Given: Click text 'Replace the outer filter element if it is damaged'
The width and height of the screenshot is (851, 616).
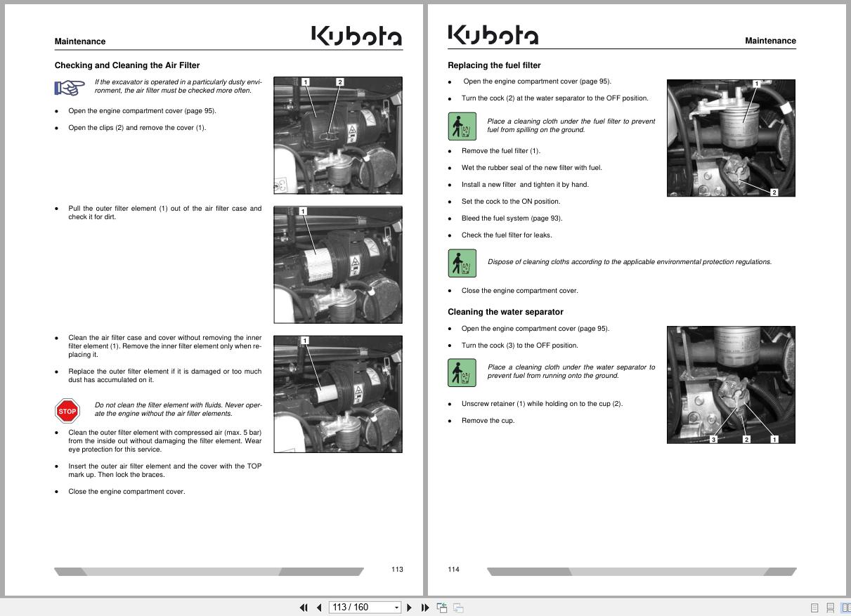Looking at the screenshot, I should (x=164, y=376).
